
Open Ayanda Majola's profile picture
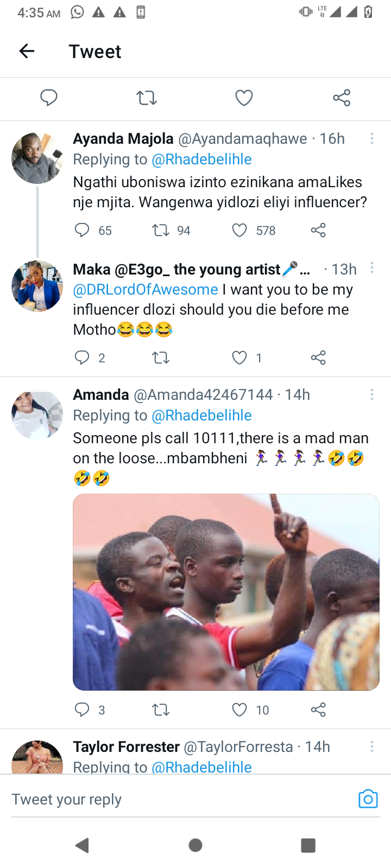click(x=37, y=158)
